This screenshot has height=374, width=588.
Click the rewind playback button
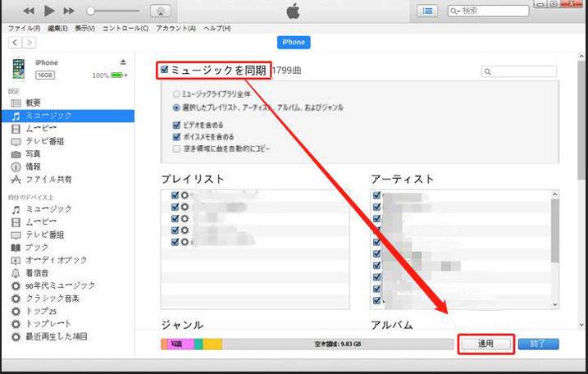[x=29, y=11]
